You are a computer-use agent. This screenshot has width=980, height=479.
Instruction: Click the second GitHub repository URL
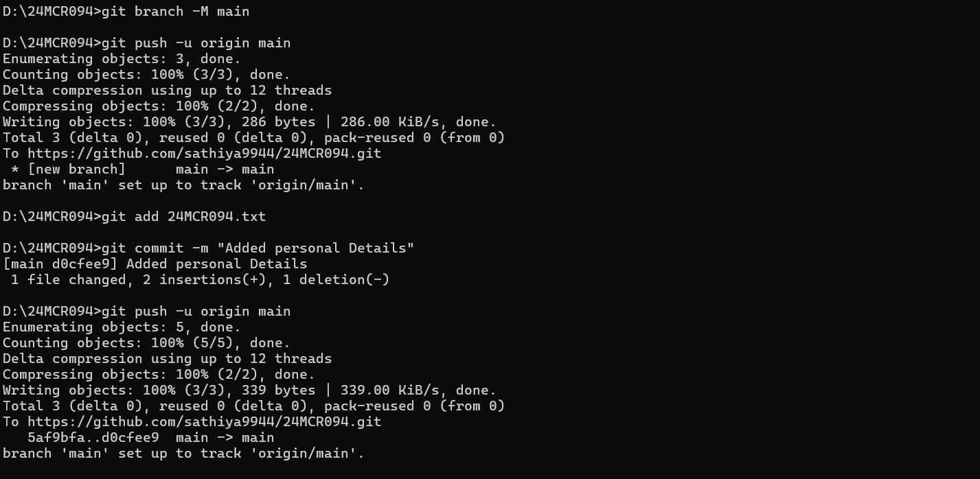click(205, 422)
